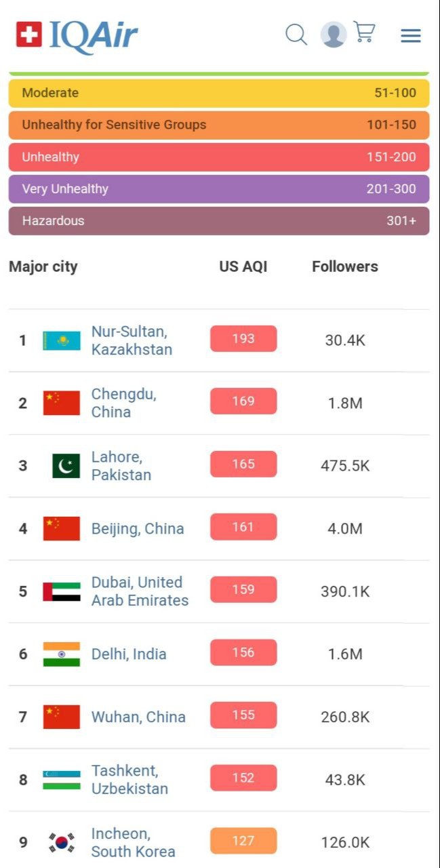
Task: Open the user profile avatar
Action: pos(333,35)
